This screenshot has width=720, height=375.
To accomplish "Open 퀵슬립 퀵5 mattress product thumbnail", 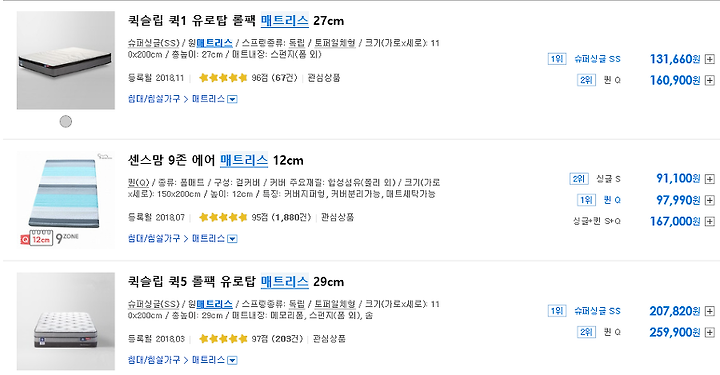I will tap(66, 321).
